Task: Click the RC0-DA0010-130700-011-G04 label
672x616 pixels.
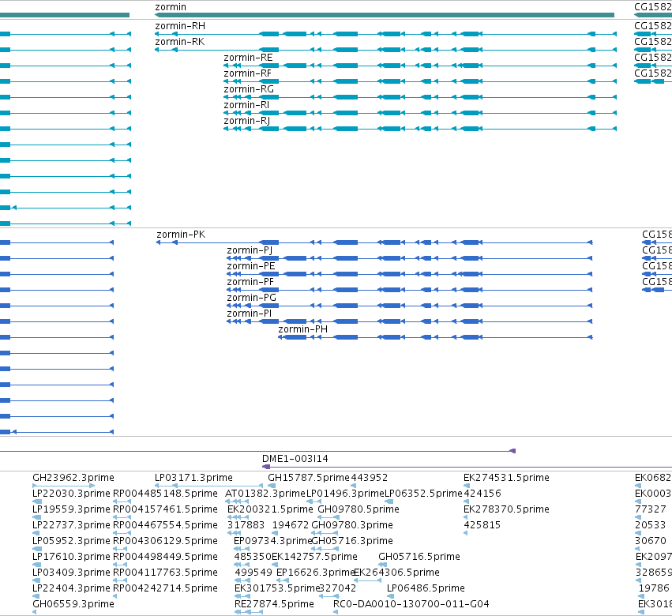Action: (411, 605)
